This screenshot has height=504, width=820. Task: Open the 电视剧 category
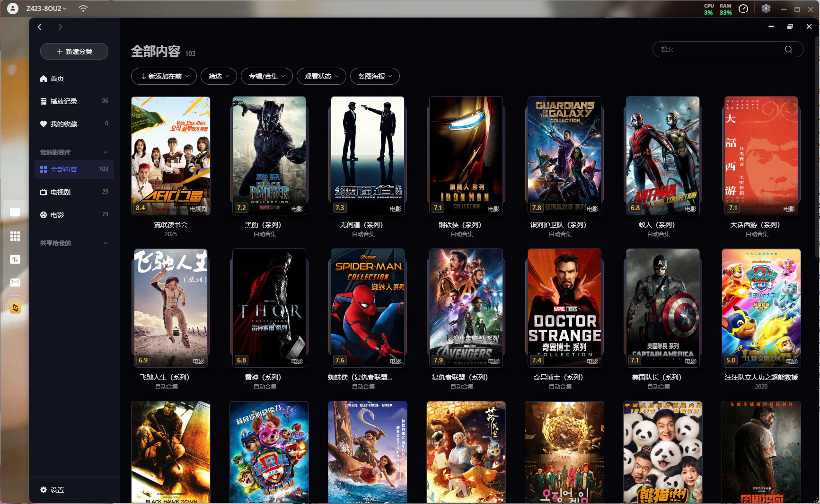coord(74,192)
